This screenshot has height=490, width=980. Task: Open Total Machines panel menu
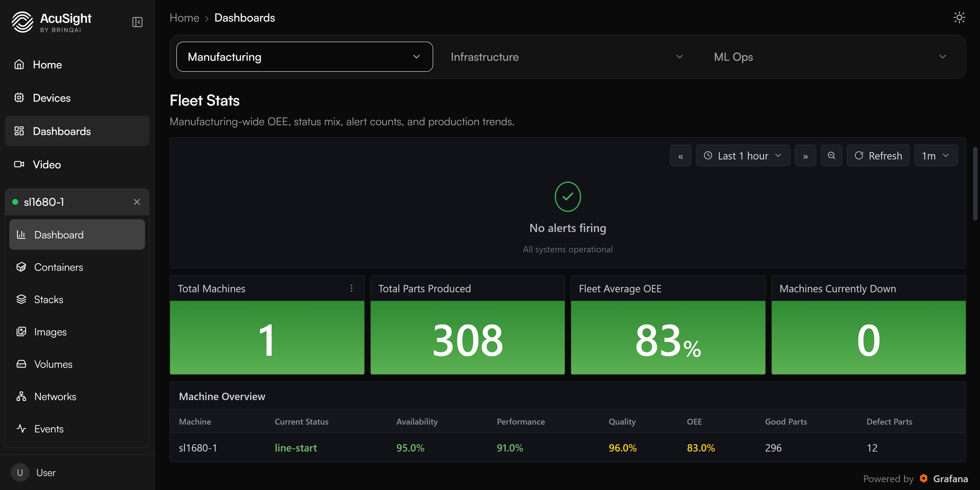click(x=352, y=288)
